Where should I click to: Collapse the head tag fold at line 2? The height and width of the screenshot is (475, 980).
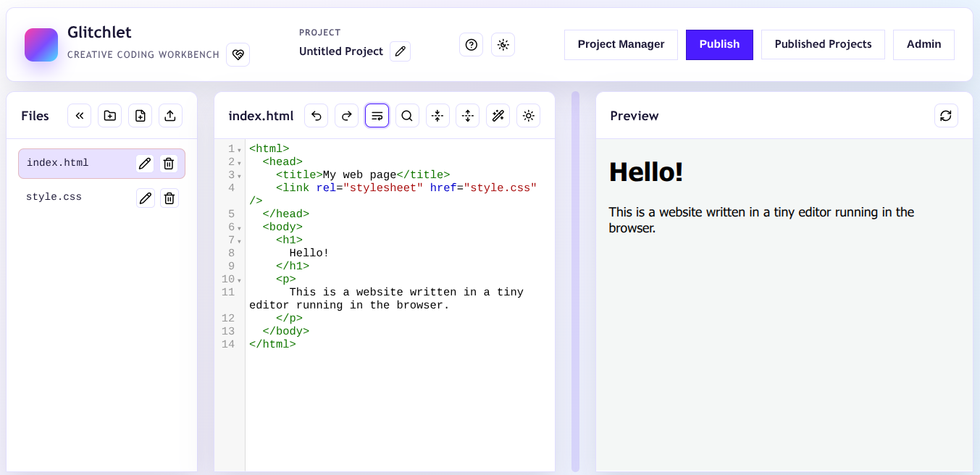240,163
